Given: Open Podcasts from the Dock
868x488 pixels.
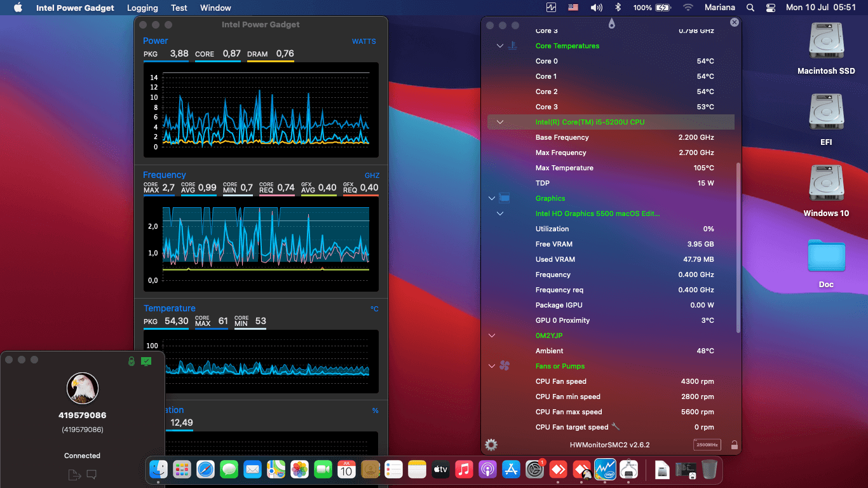Looking at the screenshot, I should pos(487,470).
